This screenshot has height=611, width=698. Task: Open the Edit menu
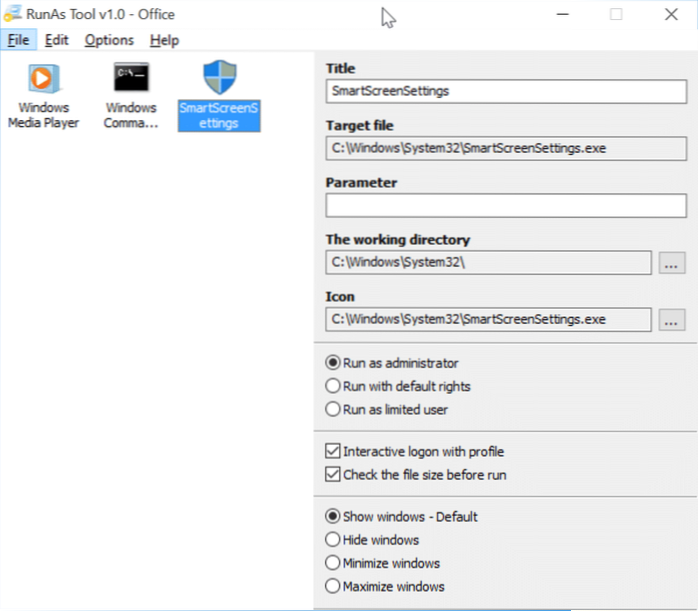(x=56, y=40)
